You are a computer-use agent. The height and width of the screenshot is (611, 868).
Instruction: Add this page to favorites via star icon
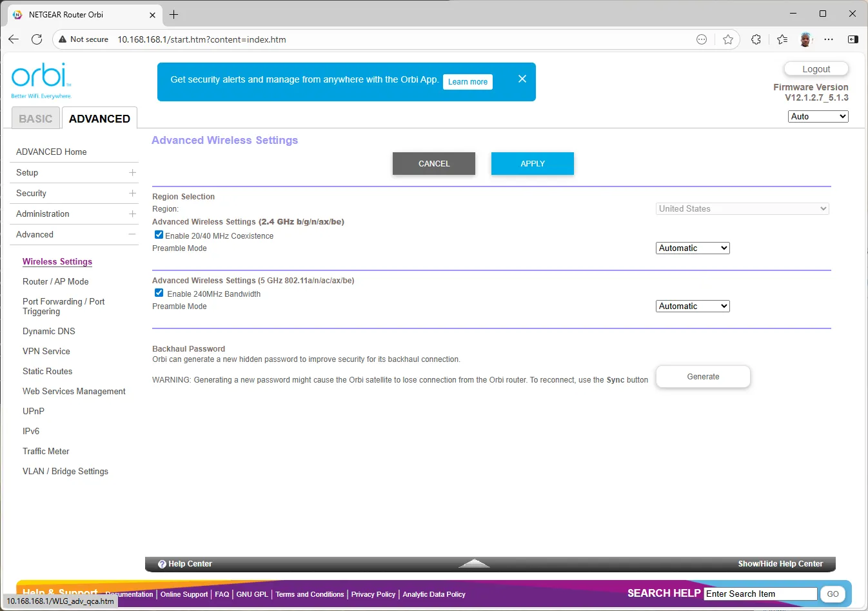tap(728, 39)
